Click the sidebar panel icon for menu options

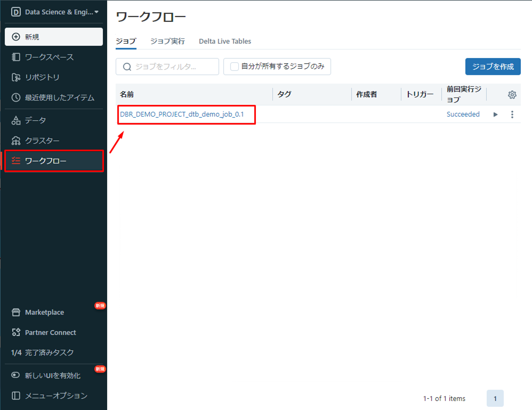16,396
